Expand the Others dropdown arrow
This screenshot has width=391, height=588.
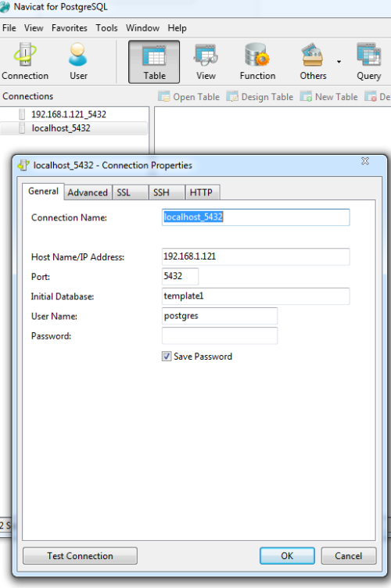[x=339, y=62]
